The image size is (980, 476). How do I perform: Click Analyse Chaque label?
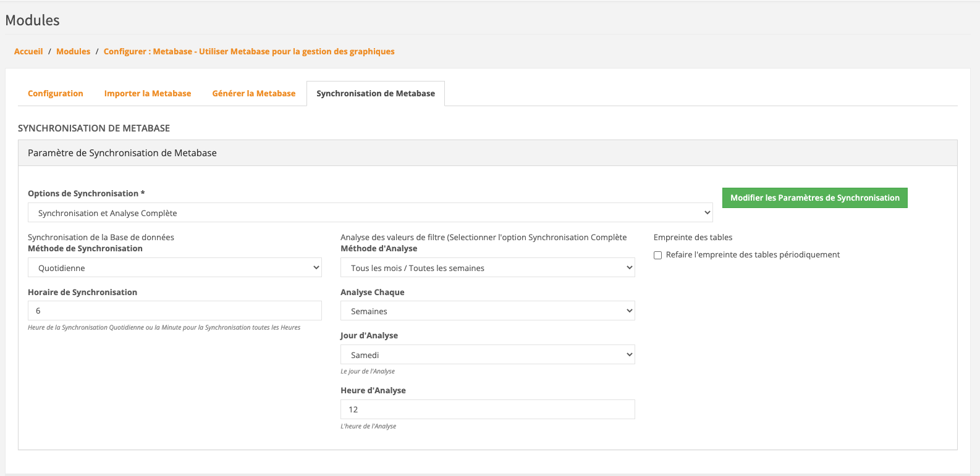pos(373,292)
